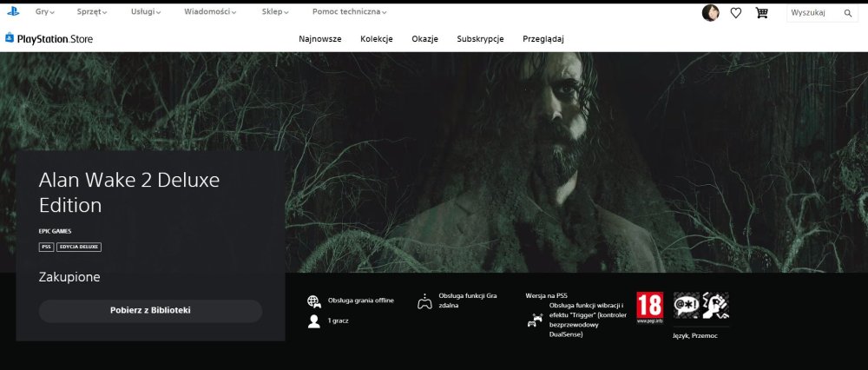The width and height of the screenshot is (868, 370).
Task: Click the single player person icon
Action: (x=314, y=321)
